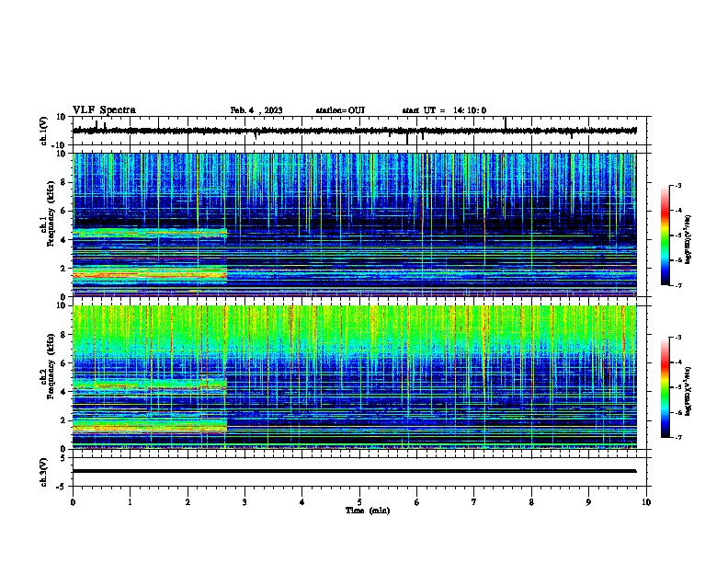Click time axis tick label "7"

[x=474, y=502]
